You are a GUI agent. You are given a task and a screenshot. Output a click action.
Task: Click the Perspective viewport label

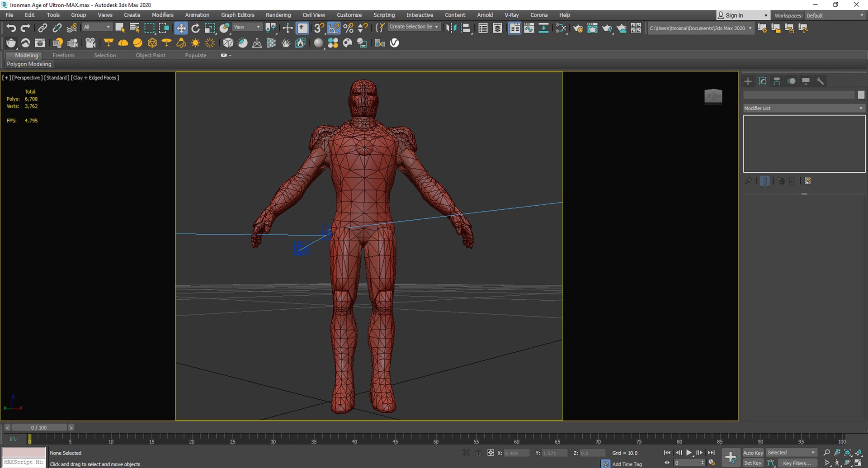coord(27,78)
